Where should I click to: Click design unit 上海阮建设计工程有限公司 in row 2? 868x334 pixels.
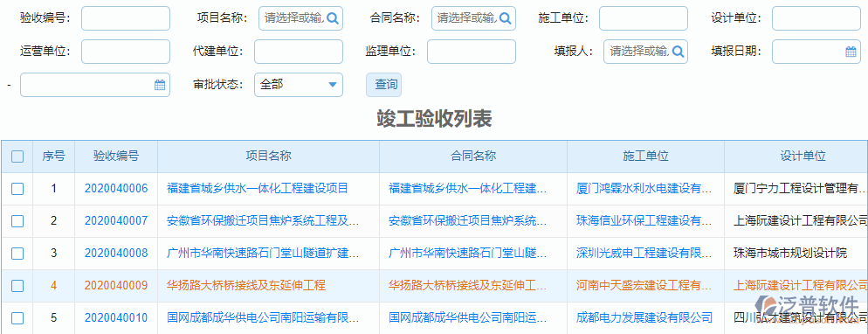[x=801, y=221]
